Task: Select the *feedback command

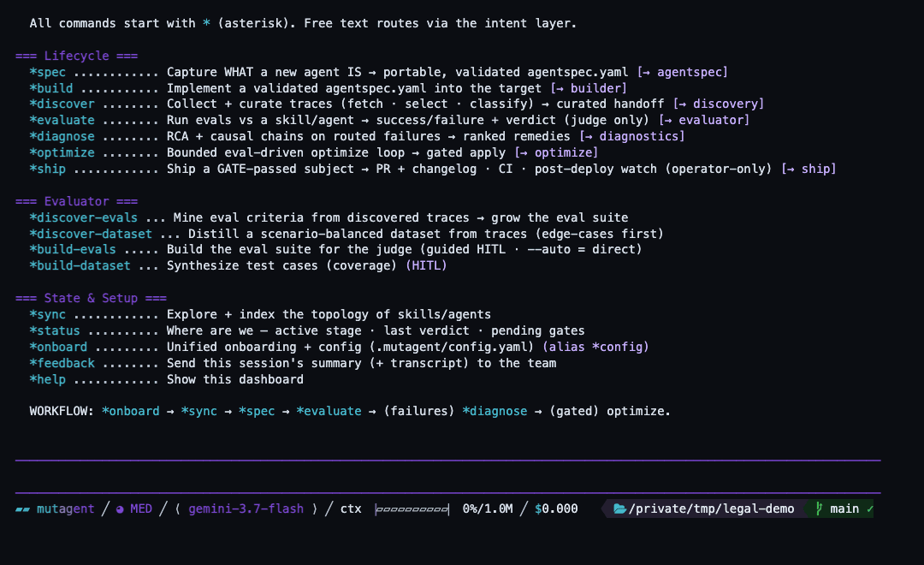Action: tap(62, 363)
